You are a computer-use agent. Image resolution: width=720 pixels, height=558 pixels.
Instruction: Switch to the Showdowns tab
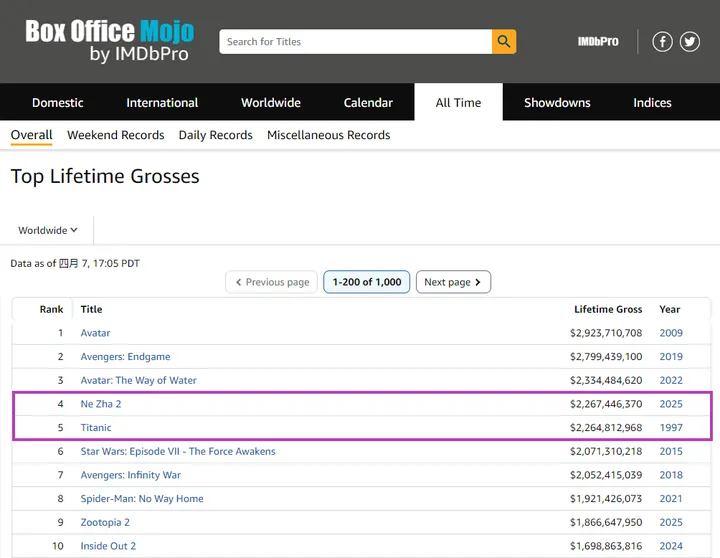pyautogui.click(x=557, y=103)
